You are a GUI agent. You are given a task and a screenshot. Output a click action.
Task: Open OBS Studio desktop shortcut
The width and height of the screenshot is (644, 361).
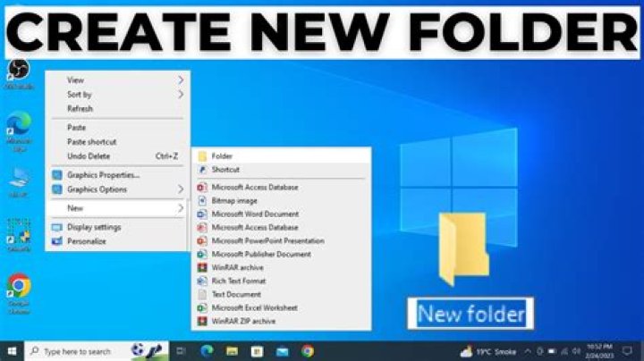click(x=17, y=71)
